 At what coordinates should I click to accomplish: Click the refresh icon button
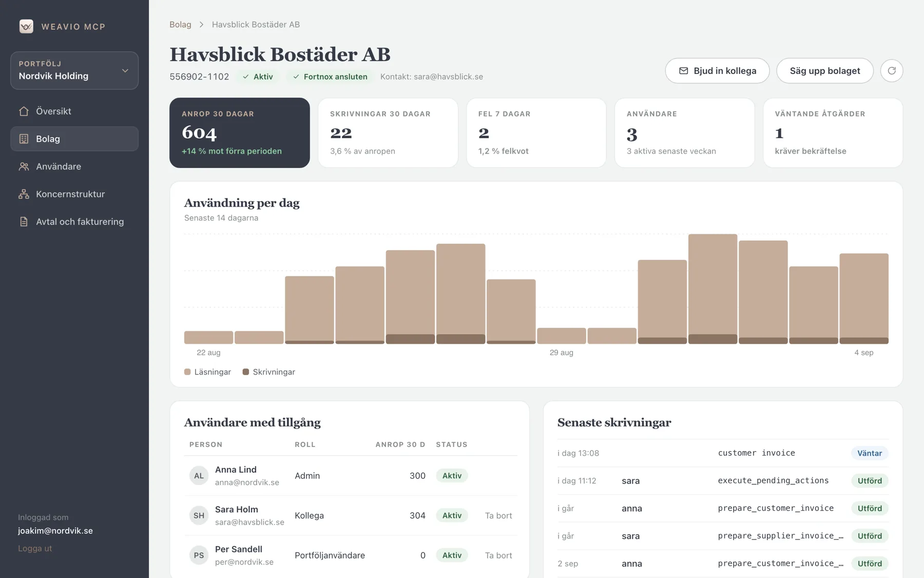[x=892, y=70]
